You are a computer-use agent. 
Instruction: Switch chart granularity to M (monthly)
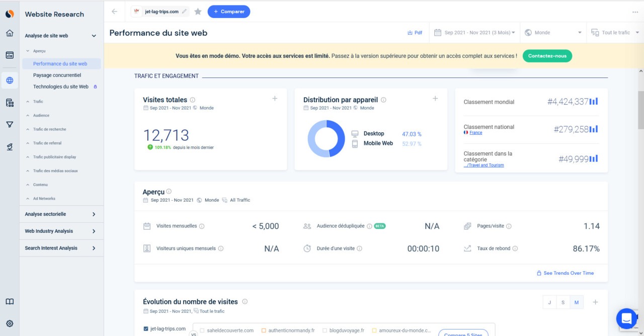577,302
